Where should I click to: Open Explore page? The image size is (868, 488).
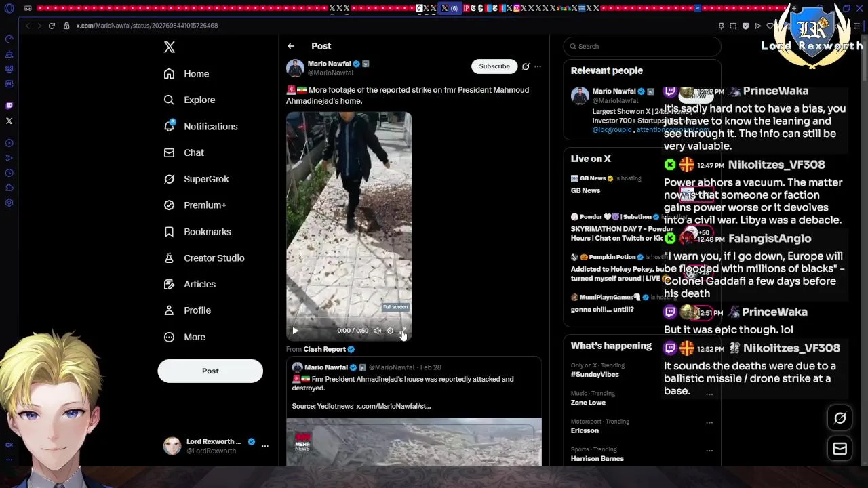[x=190, y=100]
